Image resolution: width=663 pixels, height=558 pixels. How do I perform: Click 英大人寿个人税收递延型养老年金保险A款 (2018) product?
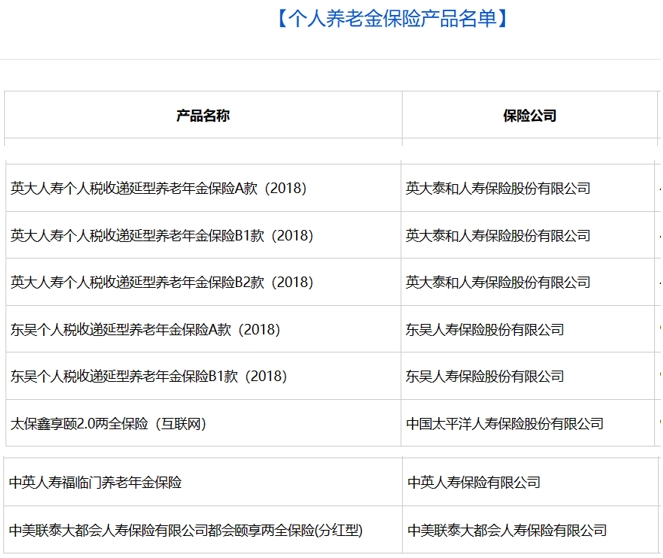[x=159, y=188]
